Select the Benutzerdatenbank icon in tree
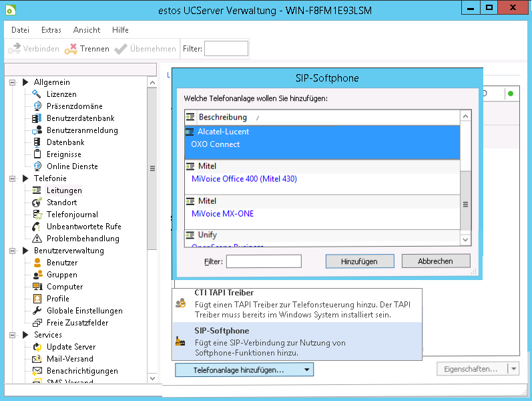 click(37, 118)
